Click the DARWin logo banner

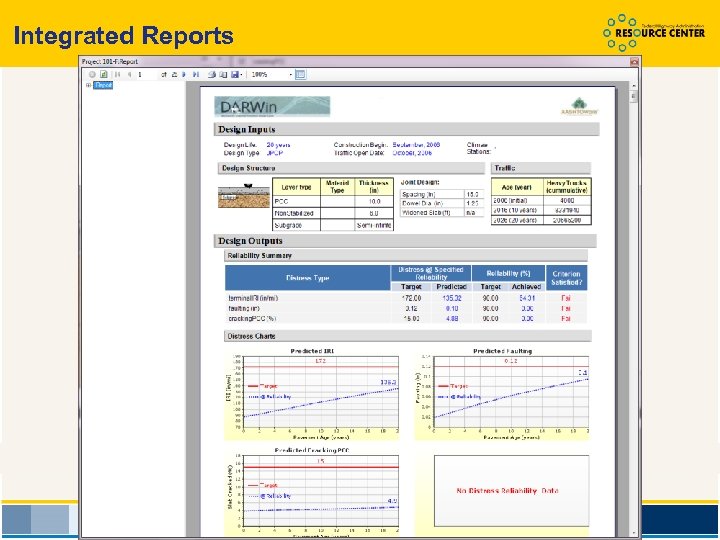pos(272,107)
